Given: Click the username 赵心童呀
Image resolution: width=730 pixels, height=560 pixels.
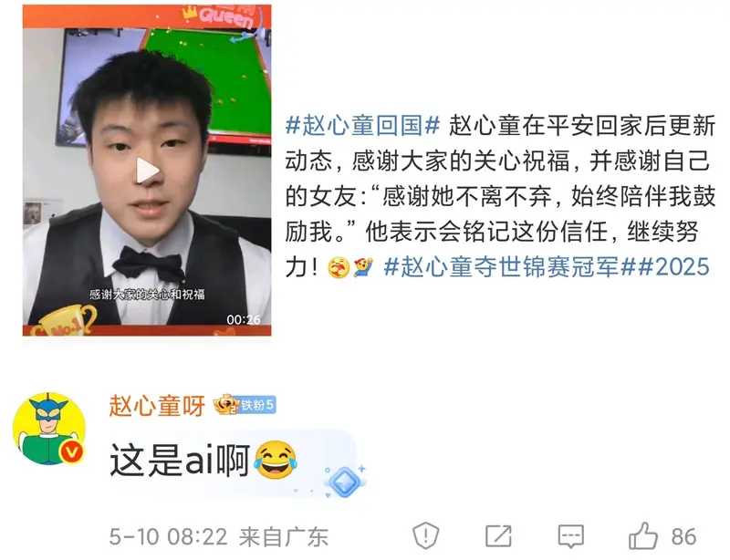Looking at the screenshot, I should [157, 406].
